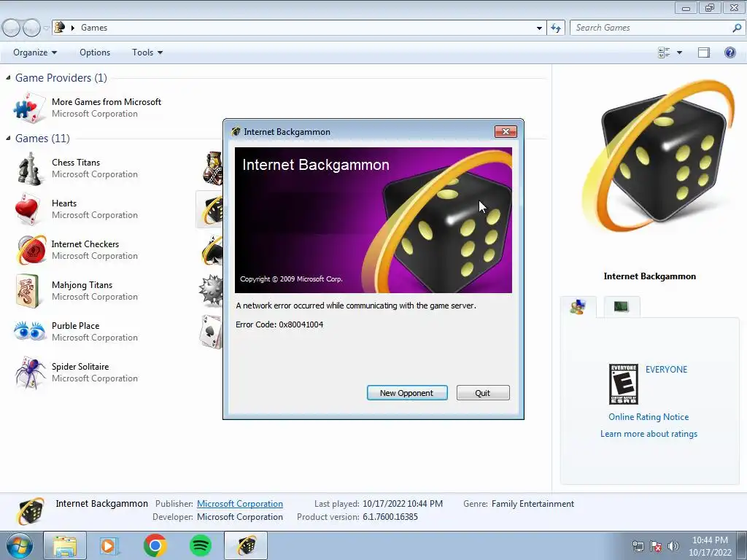Collapse the Game Providers group
The image size is (747, 560).
[8, 77]
